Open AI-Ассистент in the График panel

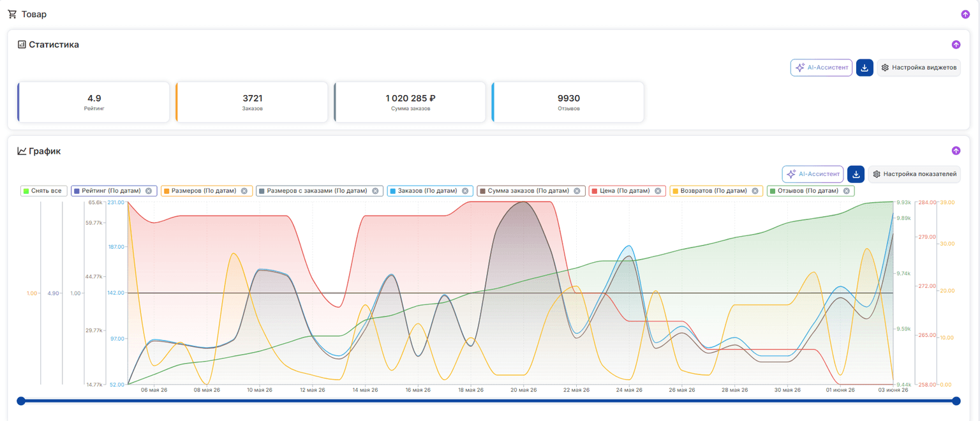pos(813,174)
